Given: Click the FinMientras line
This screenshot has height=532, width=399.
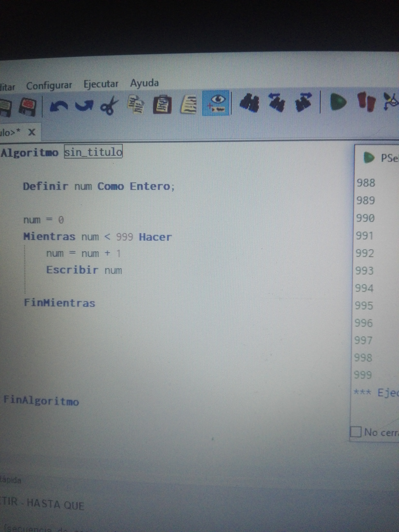Looking at the screenshot, I should pos(59,303).
